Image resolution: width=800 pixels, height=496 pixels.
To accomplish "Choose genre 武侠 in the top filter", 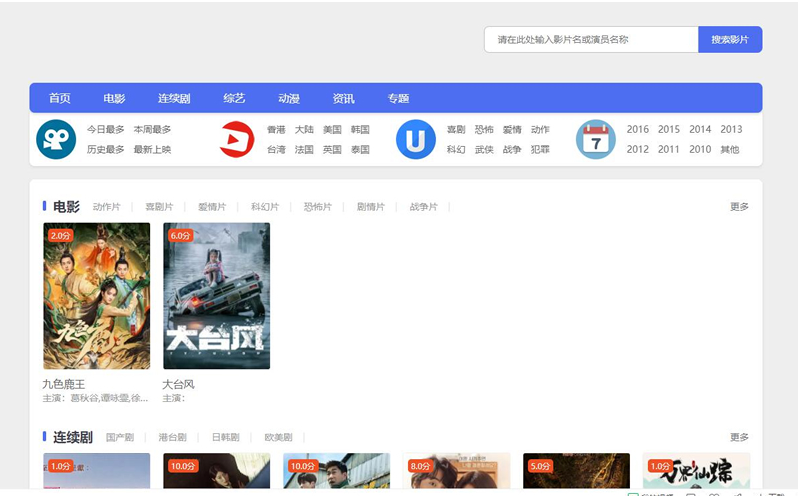I will [484, 150].
